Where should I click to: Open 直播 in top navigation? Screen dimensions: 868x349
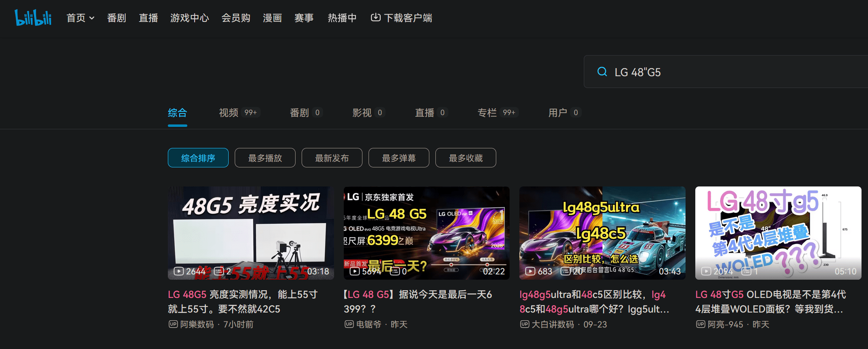pyautogui.click(x=148, y=18)
